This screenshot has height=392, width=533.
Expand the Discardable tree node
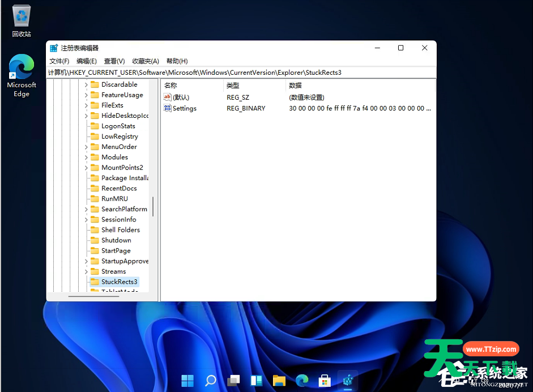pyautogui.click(x=87, y=84)
